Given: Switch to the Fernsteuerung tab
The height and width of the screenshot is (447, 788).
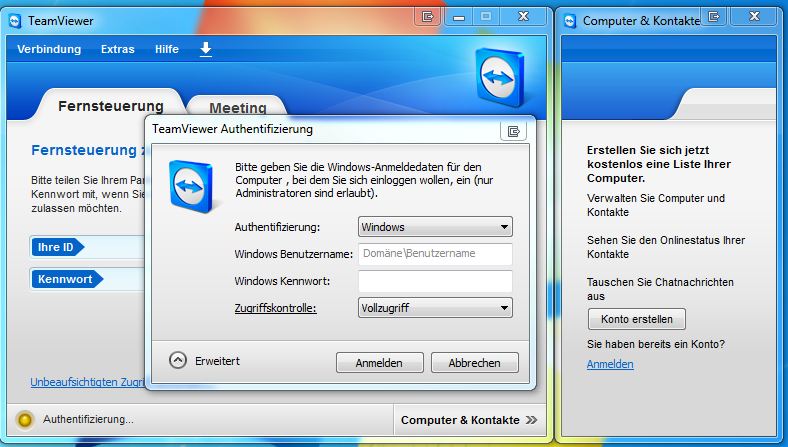Looking at the screenshot, I should pyautogui.click(x=111, y=106).
